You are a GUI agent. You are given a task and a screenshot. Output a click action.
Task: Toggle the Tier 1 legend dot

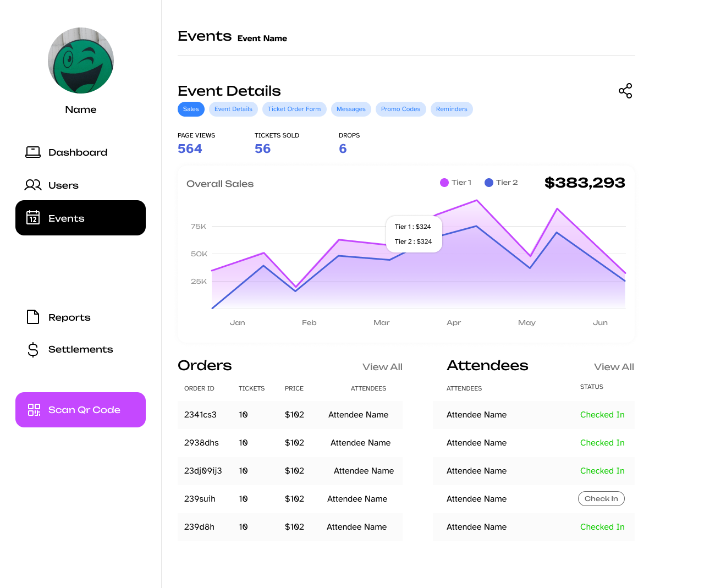click(x=444, y=183)
